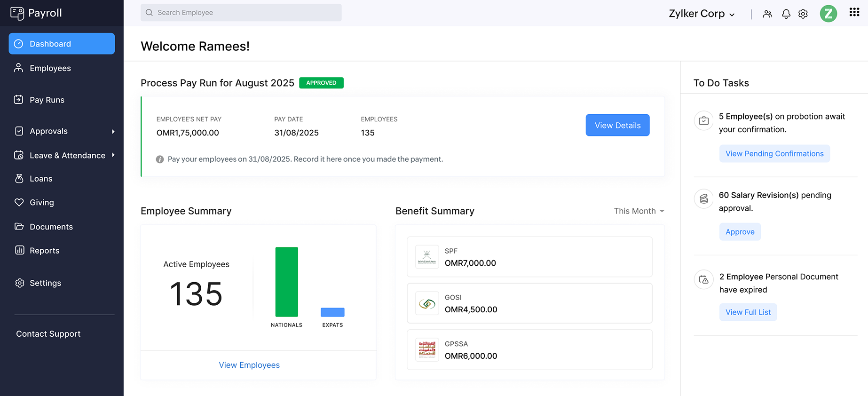Click the GOSI benefit logo

point(427,304)
